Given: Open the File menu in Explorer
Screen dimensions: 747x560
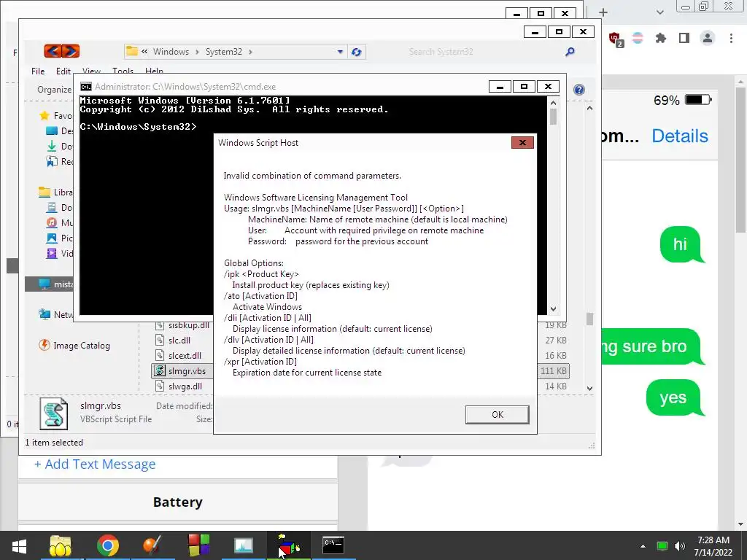Looking at the screenshot, I should (38, 71).
